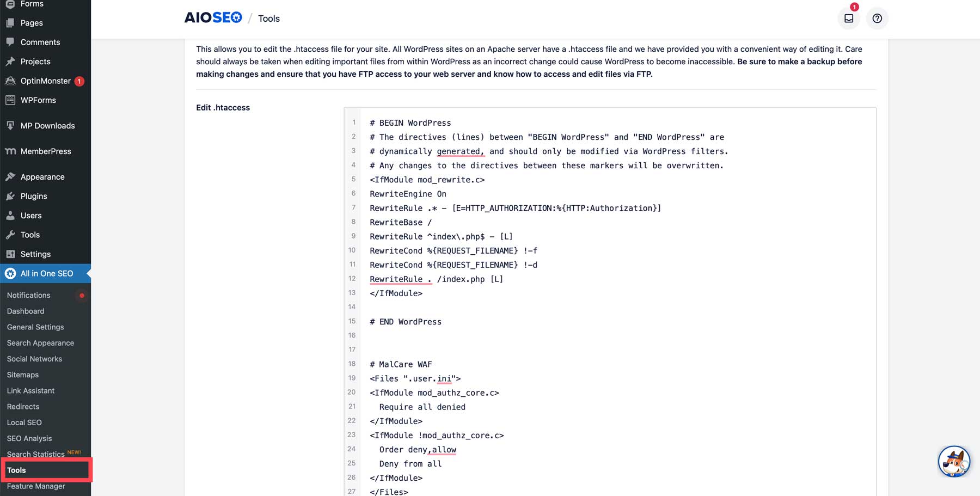The image size is (980, 496).
Task: Click the Plugins plug icon
Action: tap(10, 196)
